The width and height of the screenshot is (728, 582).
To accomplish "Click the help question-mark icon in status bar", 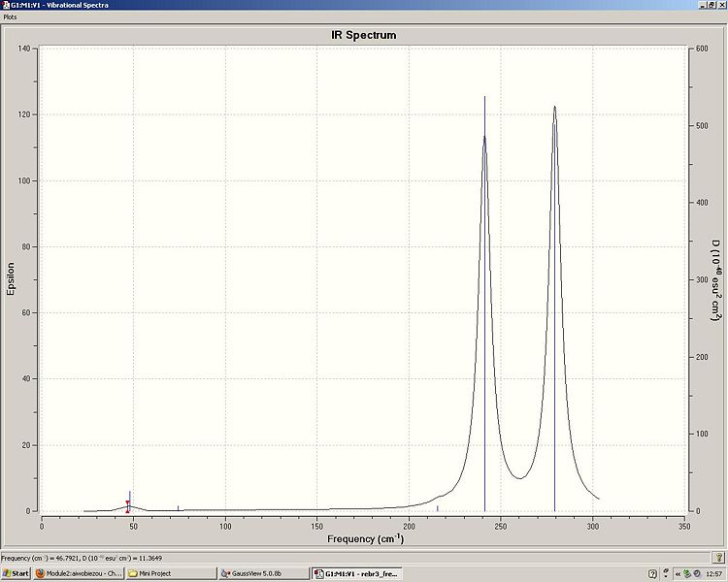I will 718,558.
